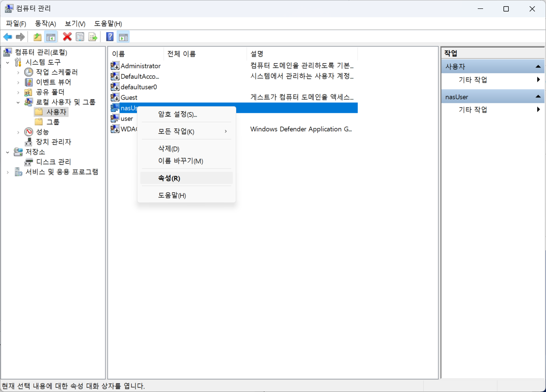Screen dimensions: 546x392
Task: Click the 시스템 도구 tools icon
Action: [x=18, y=62]
